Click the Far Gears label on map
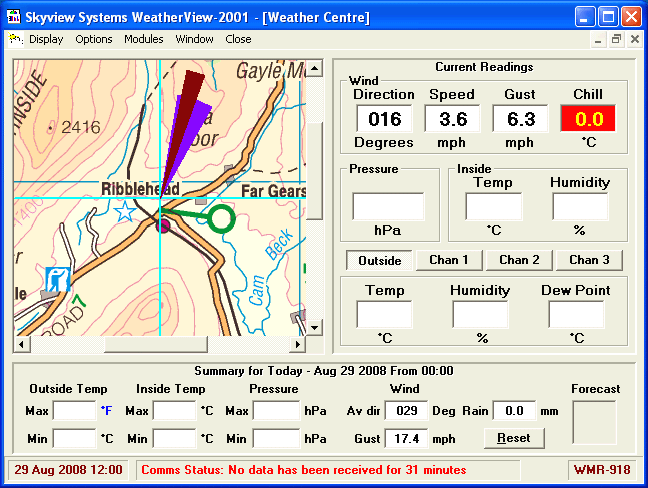Image resolution: width=648 pixels, height=488 pixels. [x=273, y=191]
